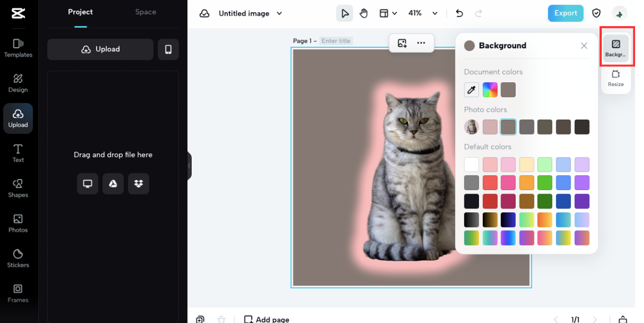Click the Export button

pyautogui.click(x=566, y=13)
